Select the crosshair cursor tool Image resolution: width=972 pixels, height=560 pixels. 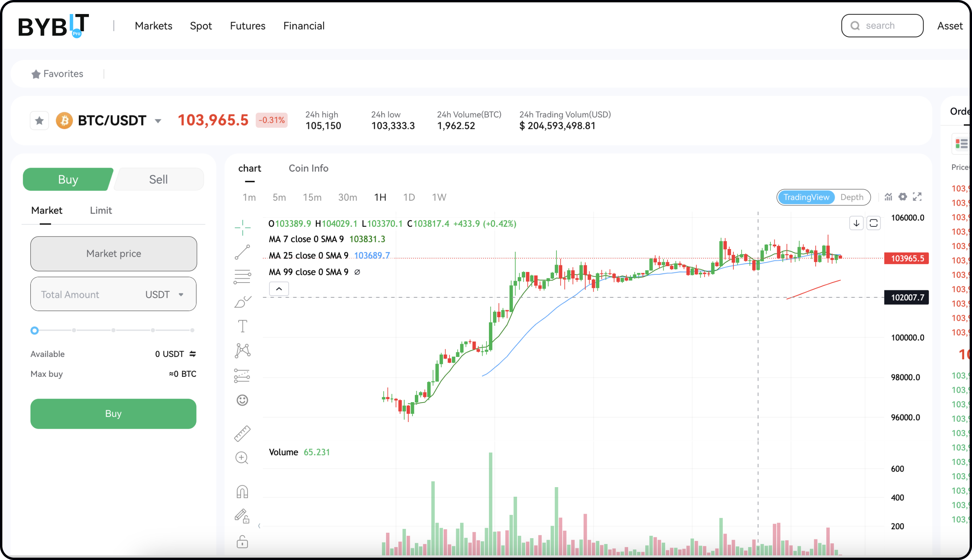(243, 227)
